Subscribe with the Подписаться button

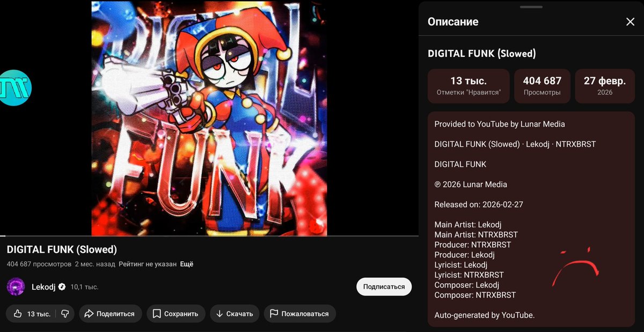click(x=384, y=286)
